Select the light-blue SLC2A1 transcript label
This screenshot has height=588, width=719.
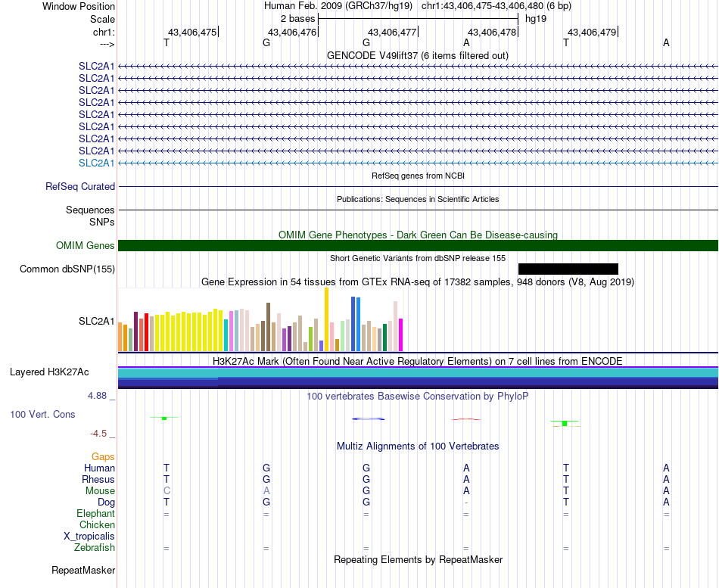click(96, 163)
